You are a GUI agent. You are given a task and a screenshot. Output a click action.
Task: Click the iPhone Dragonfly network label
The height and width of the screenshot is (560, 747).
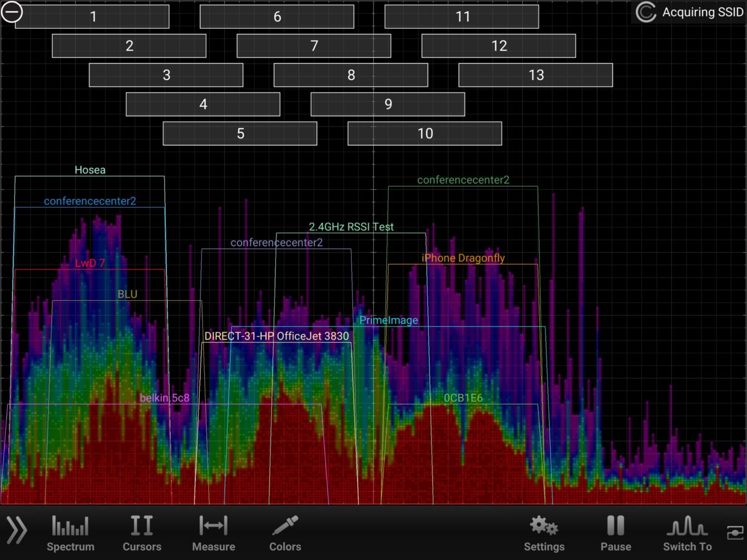click(x=462, y=258)
